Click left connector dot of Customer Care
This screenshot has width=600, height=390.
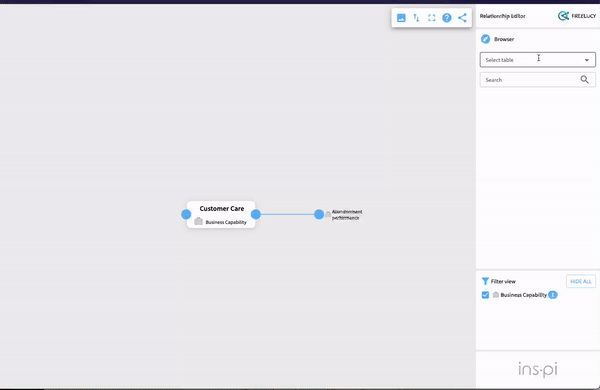click(186, 214)
